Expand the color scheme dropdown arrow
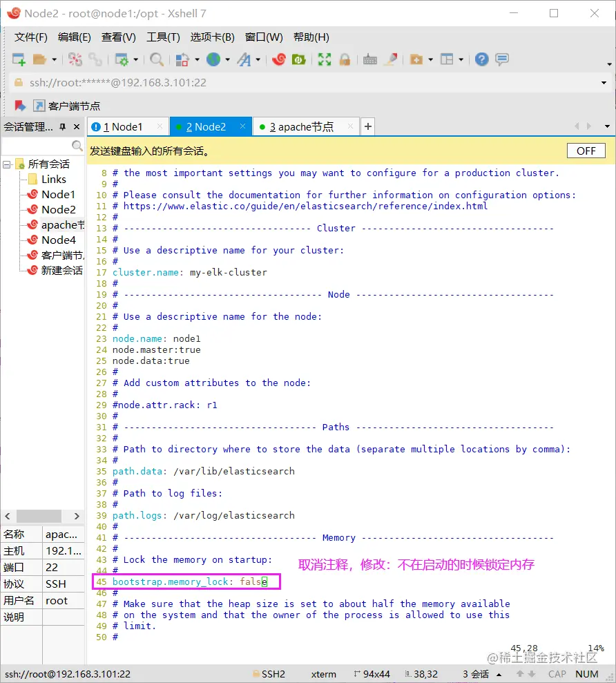 197,59
